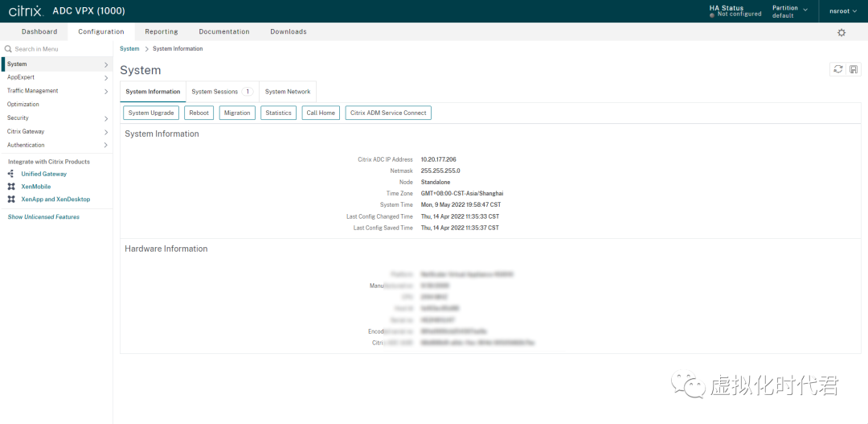Image resolution: width=868 pixels, height=424 pixels.
Task: Click the Hardware Information heading
Action: [166, 249]
